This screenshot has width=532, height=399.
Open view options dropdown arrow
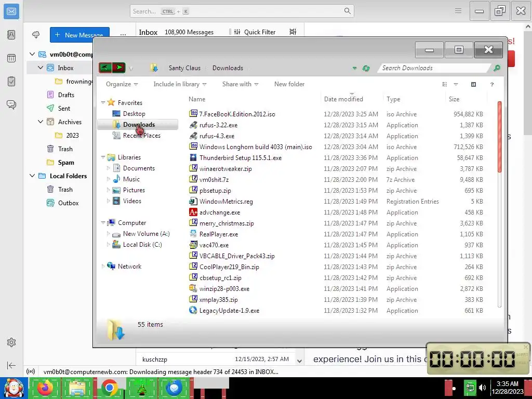coord(456,84)
